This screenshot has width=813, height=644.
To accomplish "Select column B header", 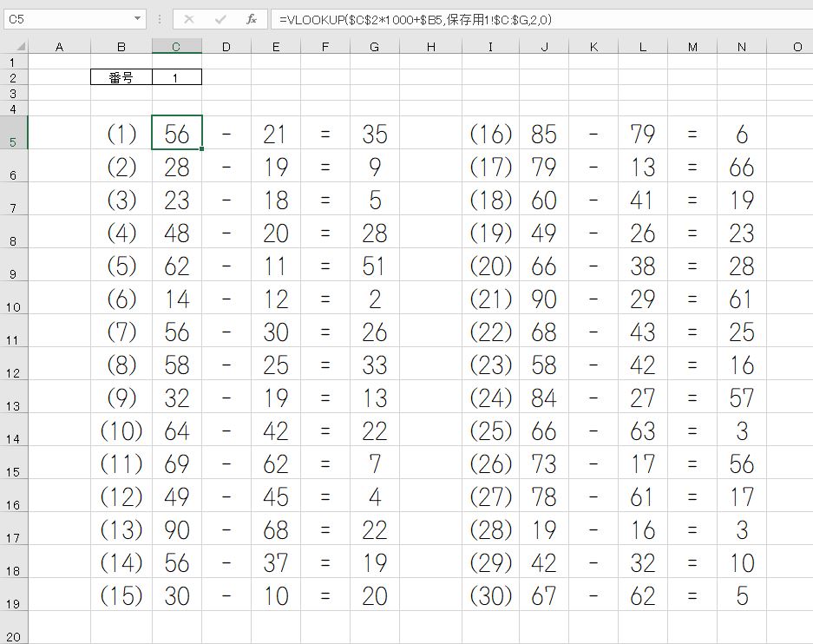I will tap(121, 47).
